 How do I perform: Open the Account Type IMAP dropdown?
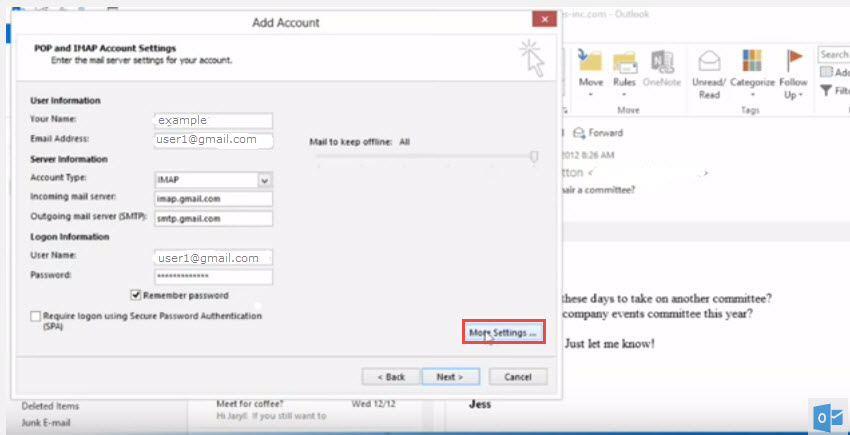tap(265, 180)
